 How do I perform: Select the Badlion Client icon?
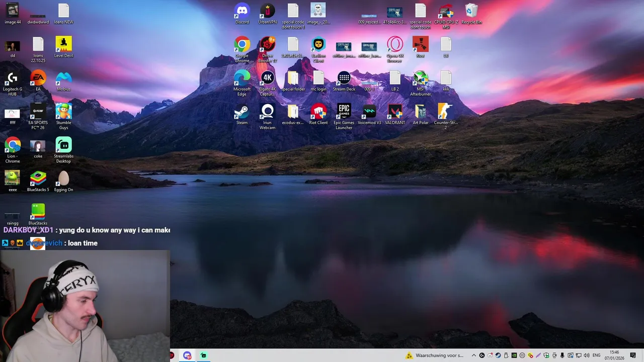tap(318, 50)
